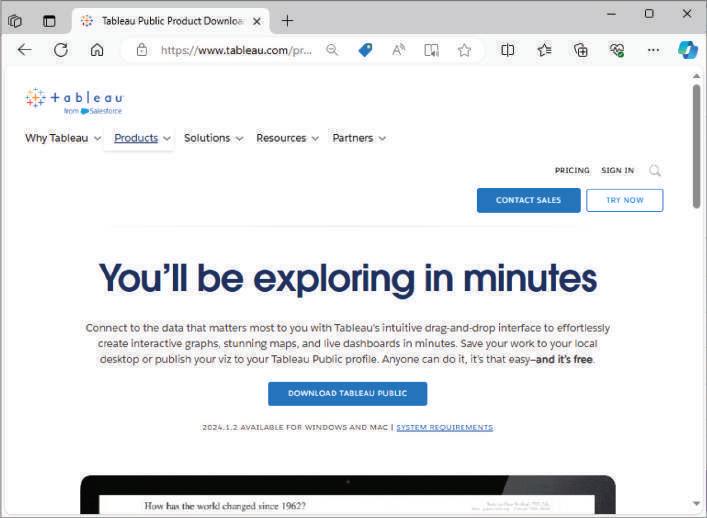Open the Favorites list icon
The width and height of the screenshot is (707, 518).
[x=544, y=50]
